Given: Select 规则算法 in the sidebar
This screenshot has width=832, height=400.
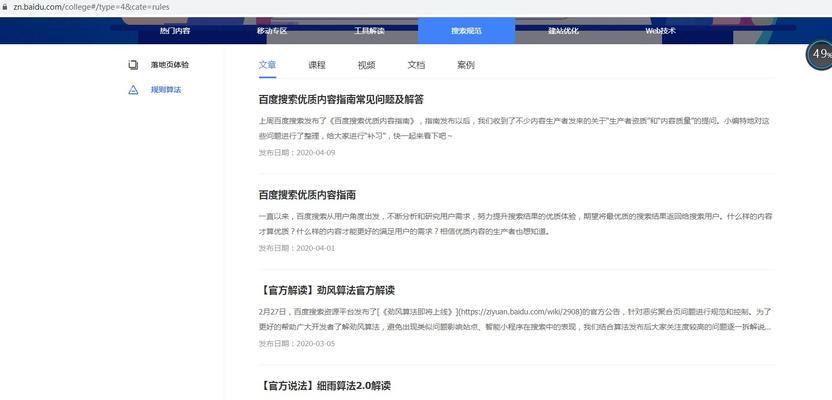Looking at the screenshot, I should point(166,90).
